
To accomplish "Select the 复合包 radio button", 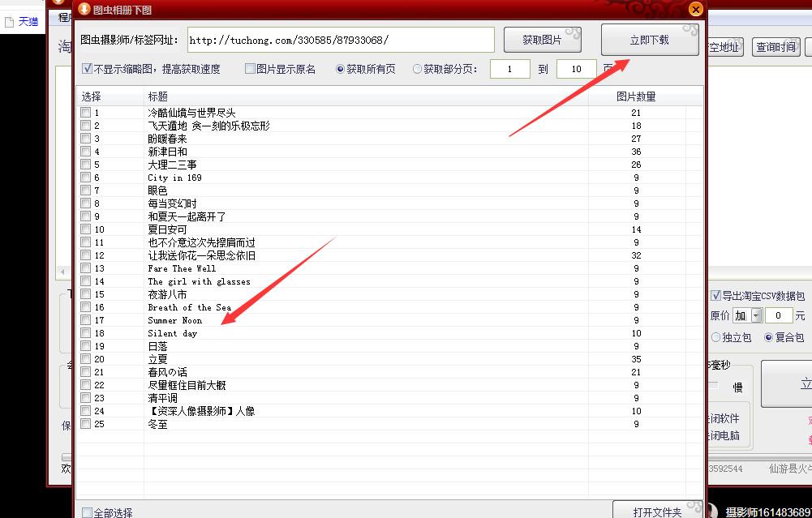I will (769, 337).
